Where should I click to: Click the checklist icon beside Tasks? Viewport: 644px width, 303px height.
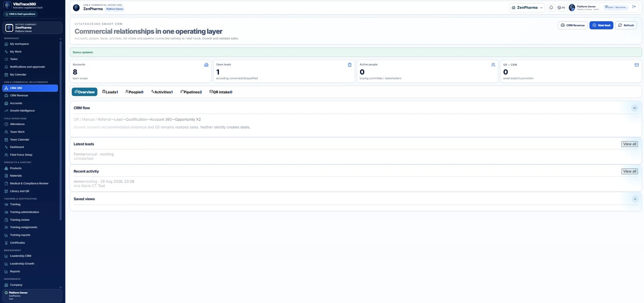(x=6, y=59)
